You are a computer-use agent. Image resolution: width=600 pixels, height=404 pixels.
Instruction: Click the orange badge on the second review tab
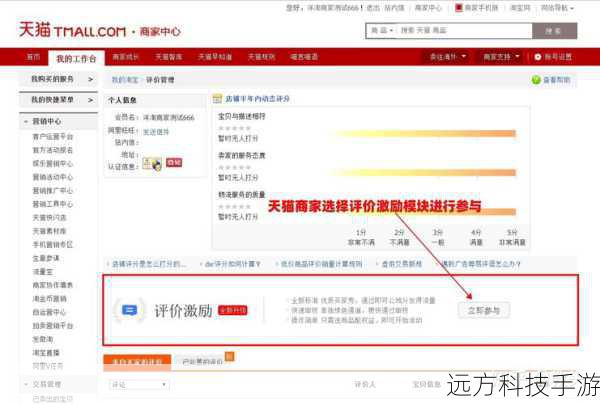(x=229, y=357)
